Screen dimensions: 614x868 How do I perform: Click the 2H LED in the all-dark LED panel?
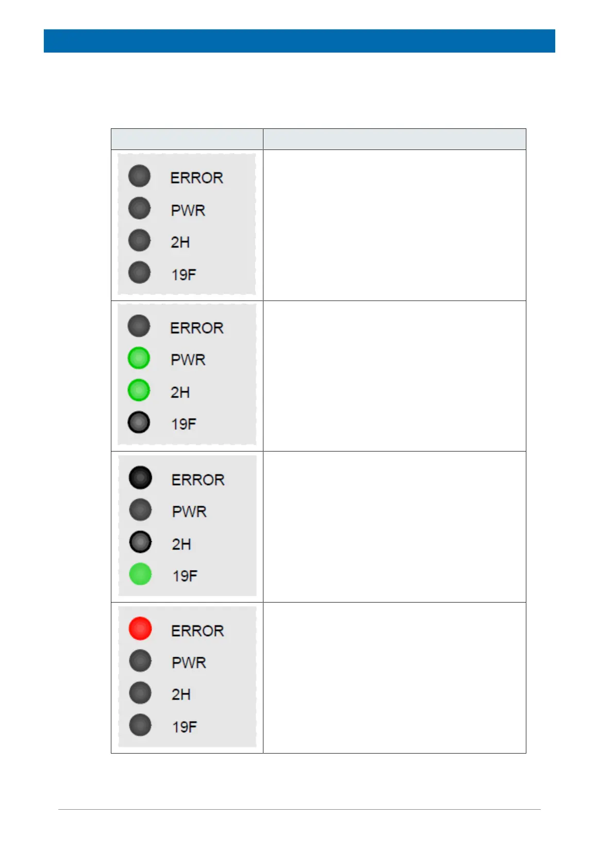[139, 241]
